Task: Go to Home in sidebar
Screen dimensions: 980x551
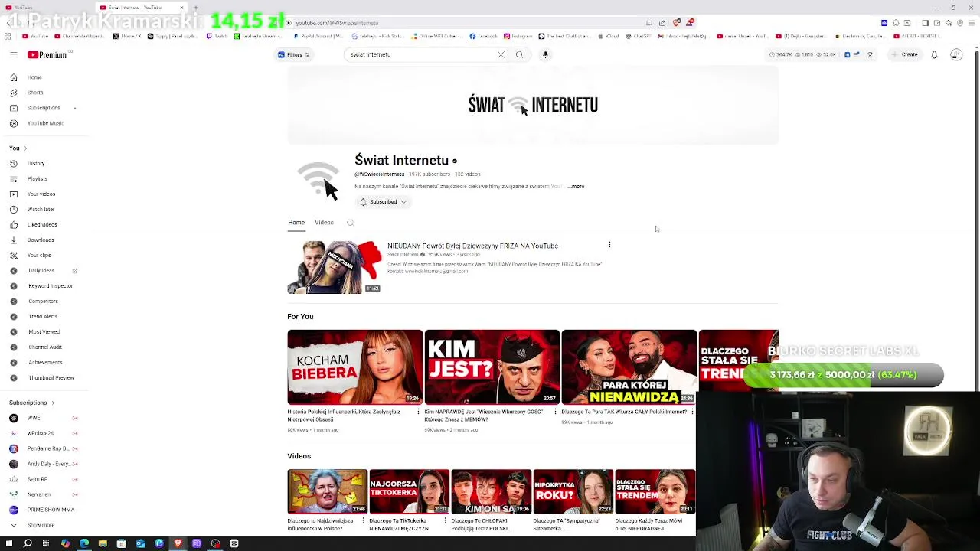Action: point(34,77)
